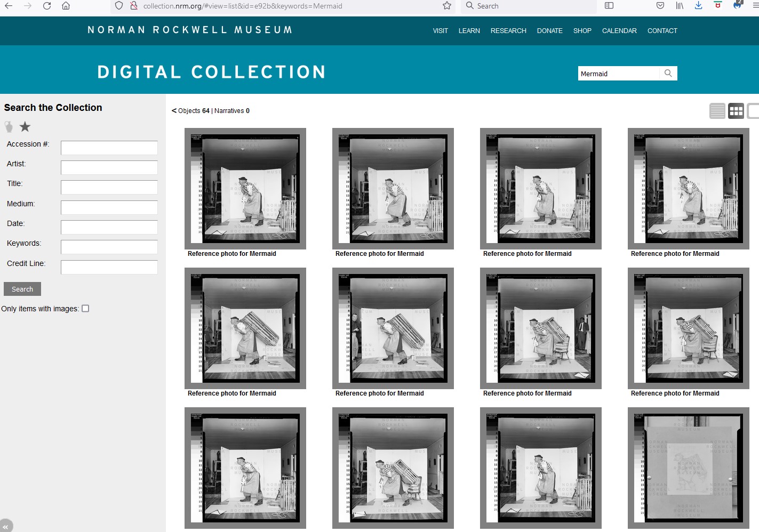Screen dimensions: 759x532
Task: Reload the page
Action: click(x=47, y=6)
